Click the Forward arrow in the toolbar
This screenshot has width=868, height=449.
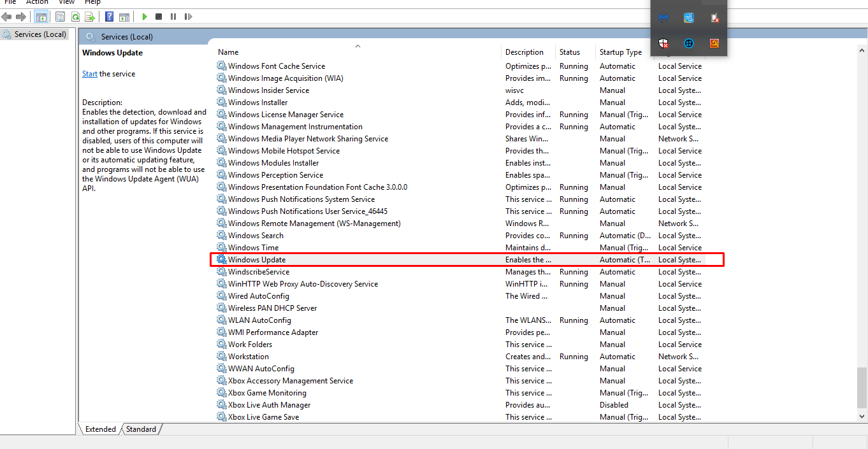click(x=21, y=17)
